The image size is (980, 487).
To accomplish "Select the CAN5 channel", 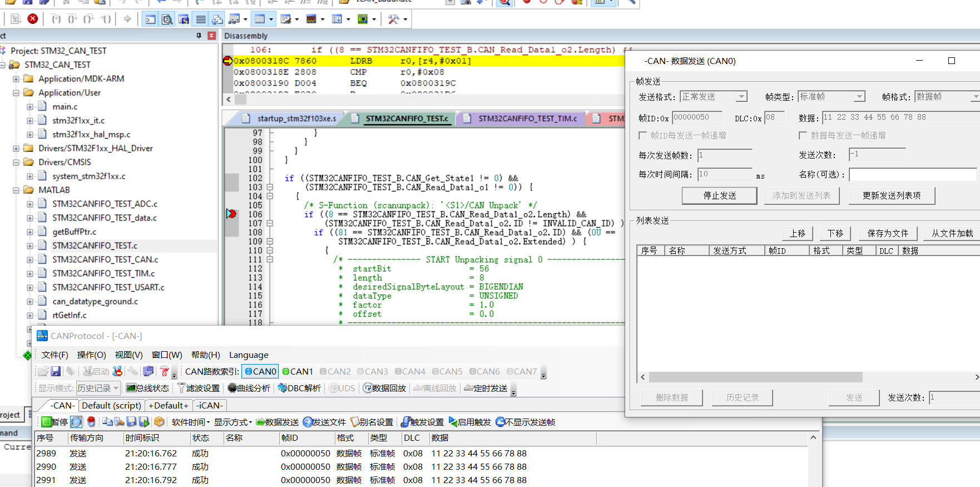I will coord(447,371).
